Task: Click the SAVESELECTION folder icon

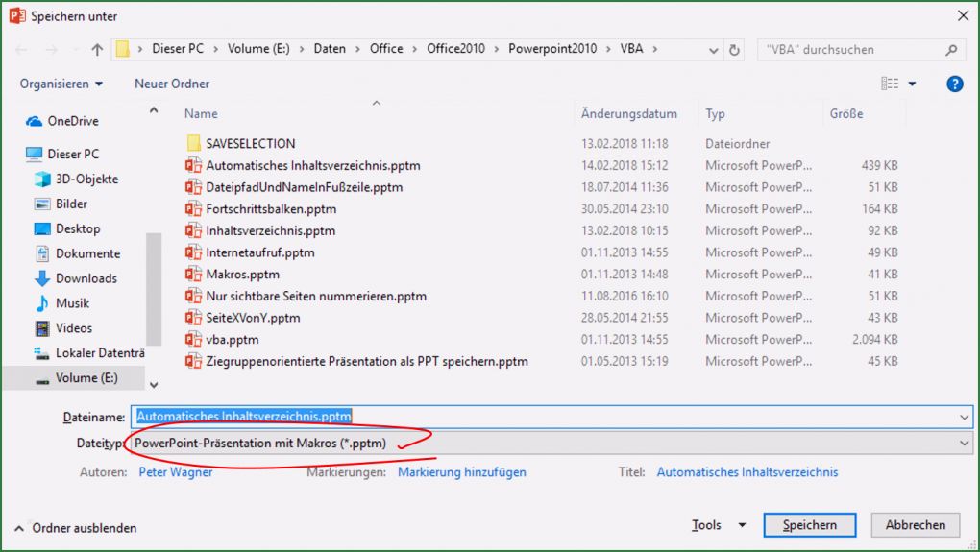Action: click(x=194, y=144)
